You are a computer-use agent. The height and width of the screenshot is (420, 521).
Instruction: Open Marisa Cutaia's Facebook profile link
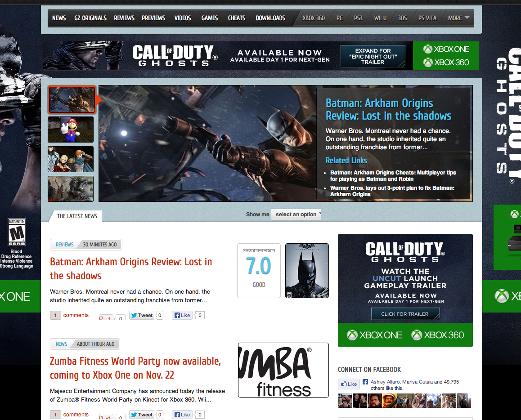[x=418, y=382]
